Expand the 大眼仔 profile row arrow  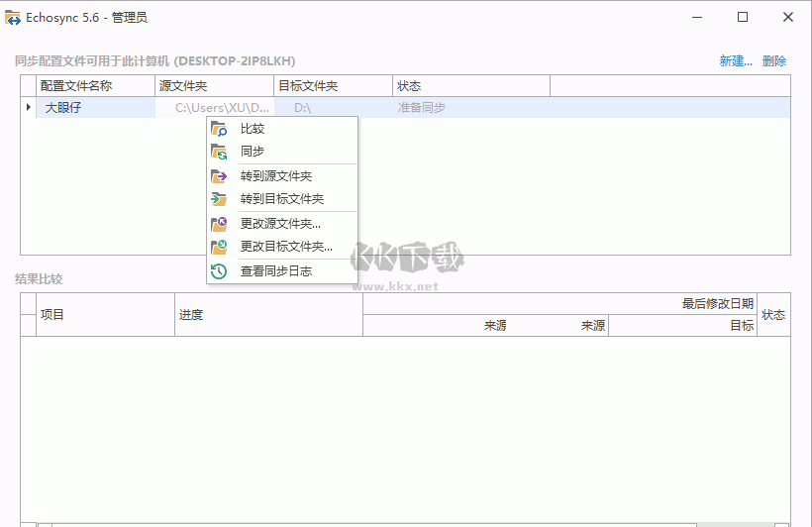click(29, 107)
